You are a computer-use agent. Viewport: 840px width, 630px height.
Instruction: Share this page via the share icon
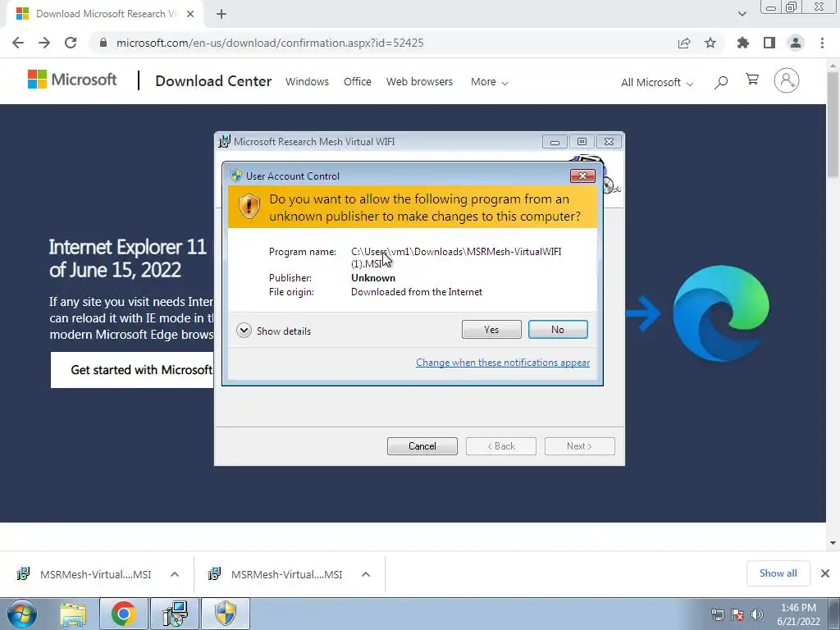(x=684, y=43)
